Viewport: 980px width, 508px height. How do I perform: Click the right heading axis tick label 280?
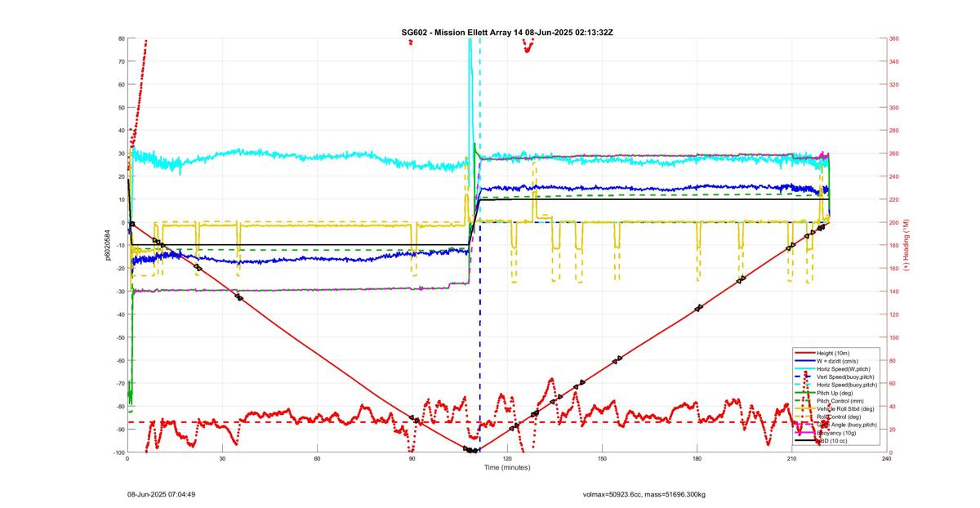click(895, 131)
